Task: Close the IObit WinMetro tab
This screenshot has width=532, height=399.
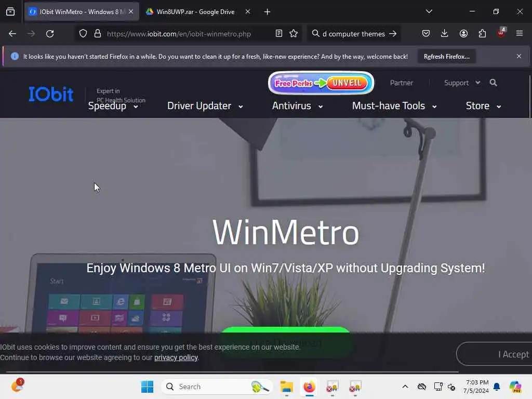Action: (131, 11)
